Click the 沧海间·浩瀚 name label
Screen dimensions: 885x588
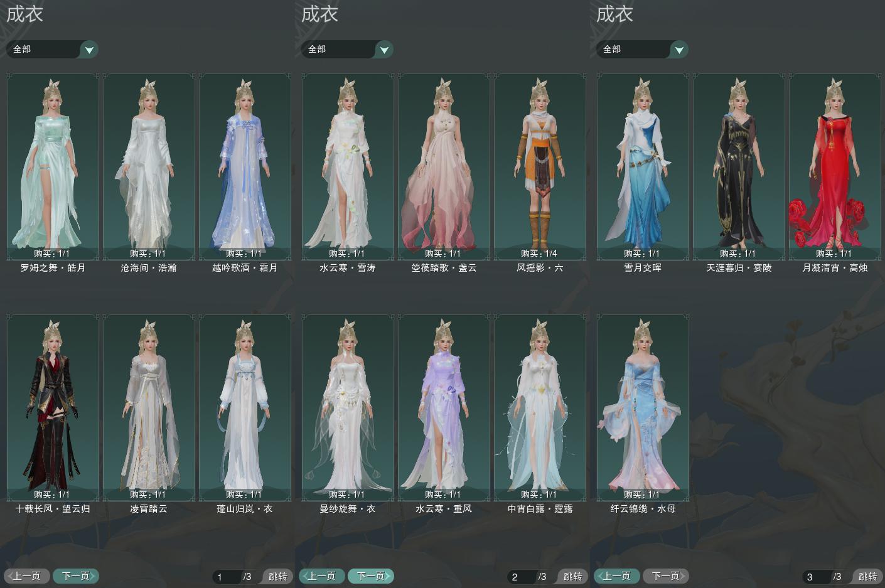coord(149,268)
